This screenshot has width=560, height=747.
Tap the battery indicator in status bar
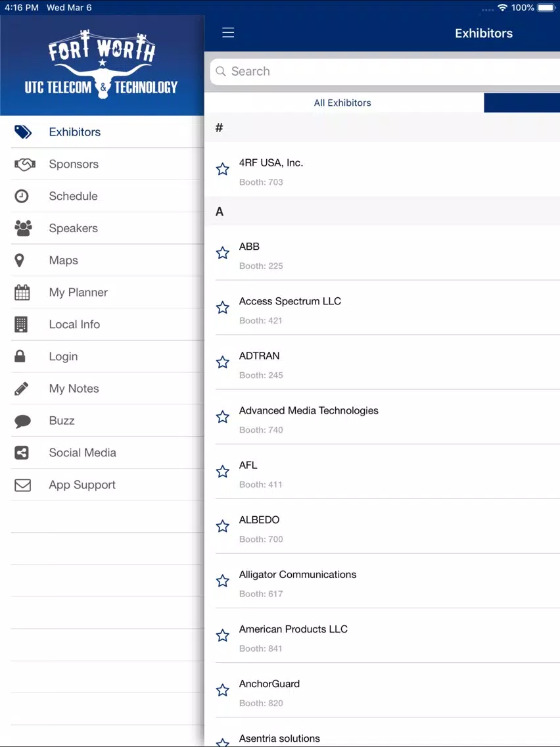click(547, 8)
